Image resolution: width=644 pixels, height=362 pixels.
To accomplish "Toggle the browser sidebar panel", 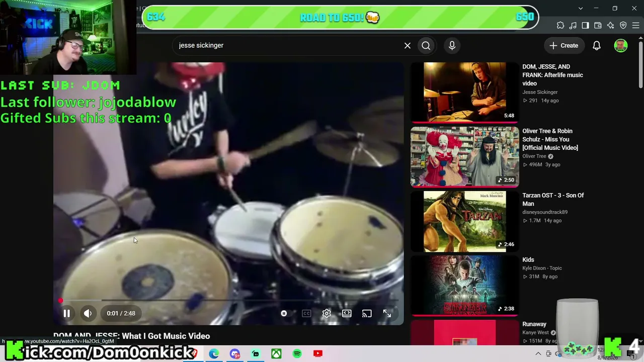I will click(586, 25).
